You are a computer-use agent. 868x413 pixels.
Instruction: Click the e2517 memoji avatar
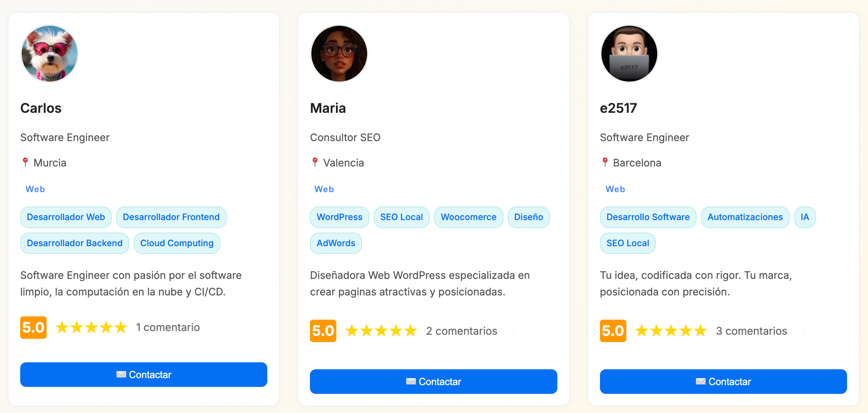629,54
